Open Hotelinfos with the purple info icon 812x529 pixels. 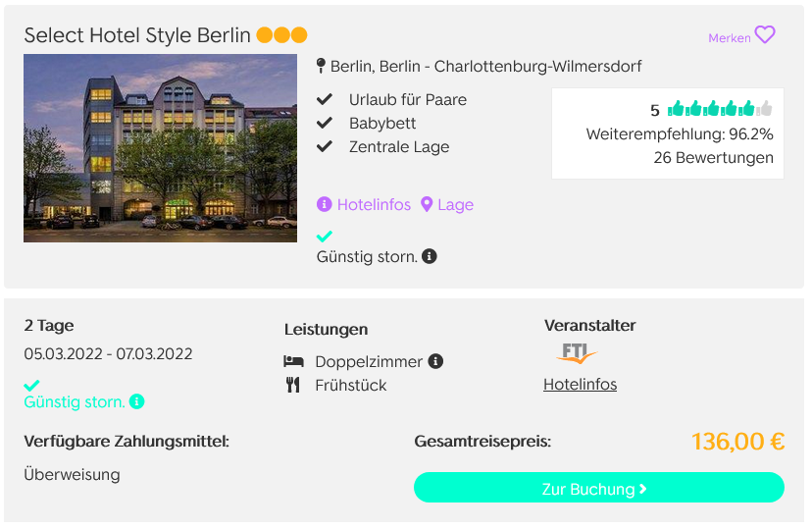[x=364, y=205]
